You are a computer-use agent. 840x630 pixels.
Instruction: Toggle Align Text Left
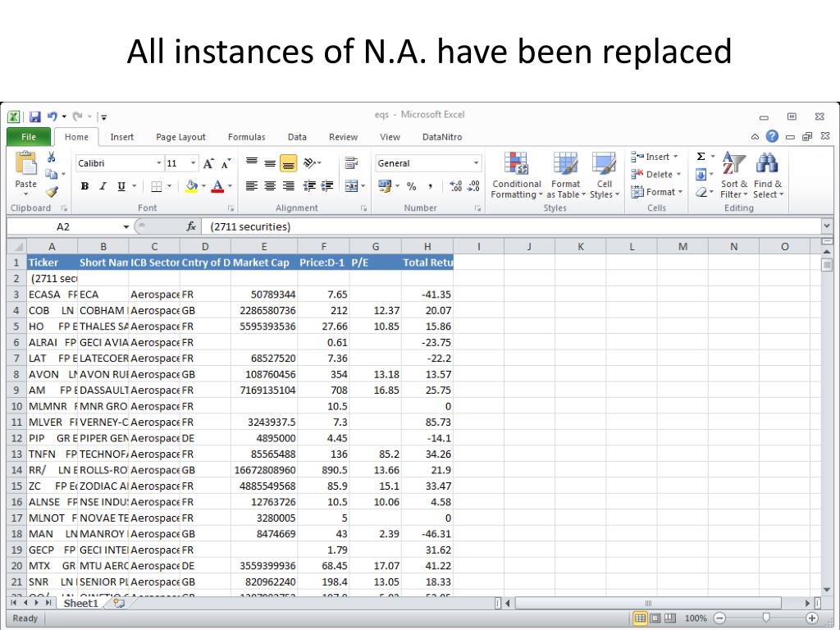[x=251, y=186]
